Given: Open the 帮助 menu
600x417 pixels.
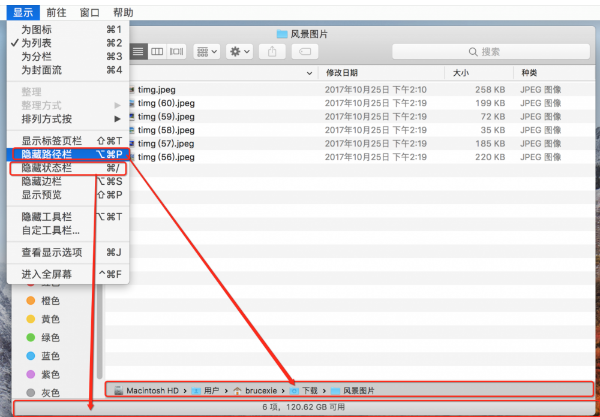Looking at the screenshot, I should point(123,13).
